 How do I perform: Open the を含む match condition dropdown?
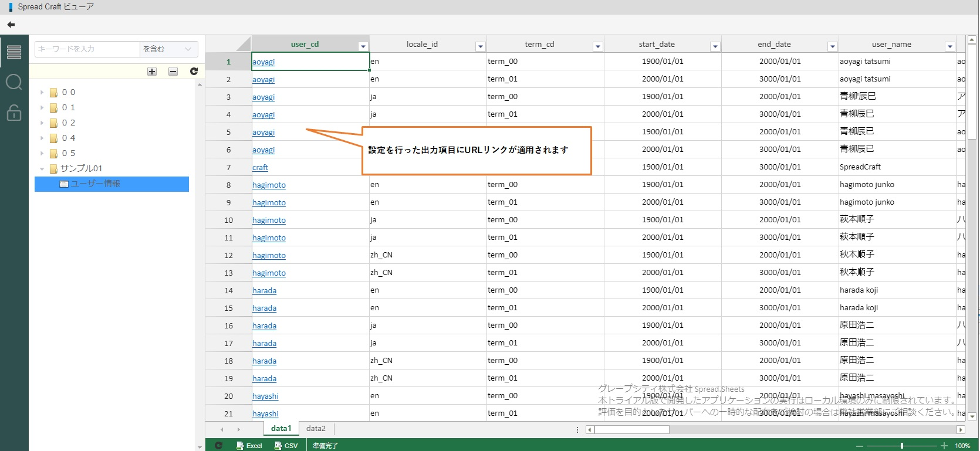tap(168, 49)
